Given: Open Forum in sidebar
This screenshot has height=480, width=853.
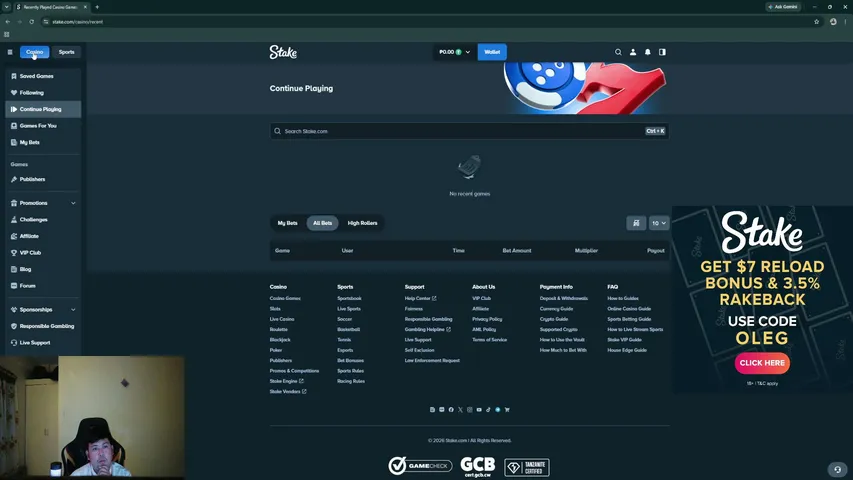Looking at the screenshot, I should point(43,286).
